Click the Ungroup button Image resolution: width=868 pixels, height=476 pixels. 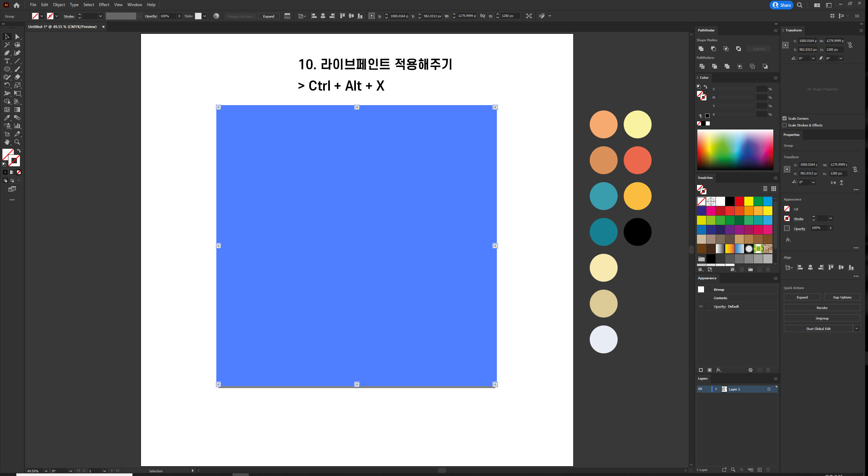coord(822,318)
